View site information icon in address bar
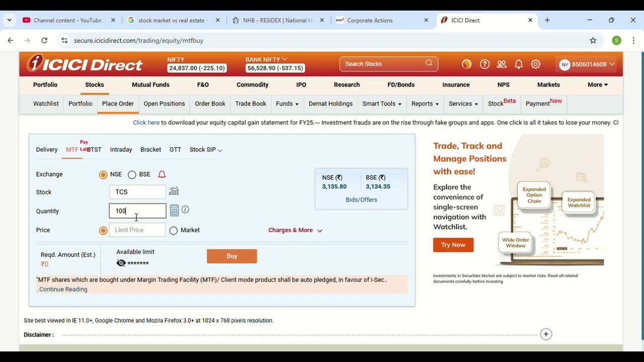 (64, 41)
